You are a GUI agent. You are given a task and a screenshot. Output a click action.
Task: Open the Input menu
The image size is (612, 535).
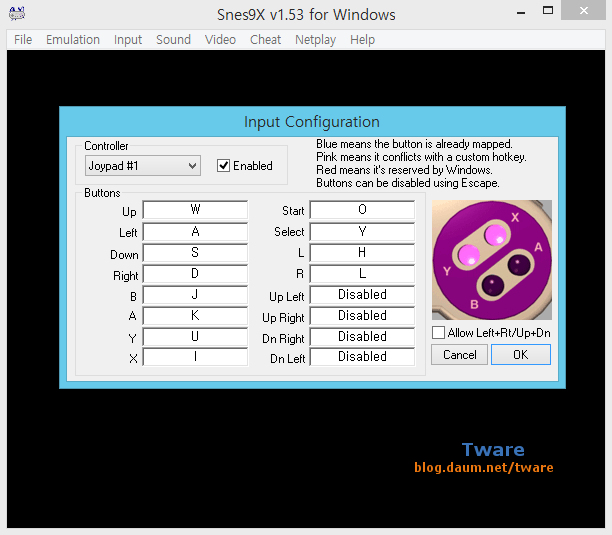128,39
